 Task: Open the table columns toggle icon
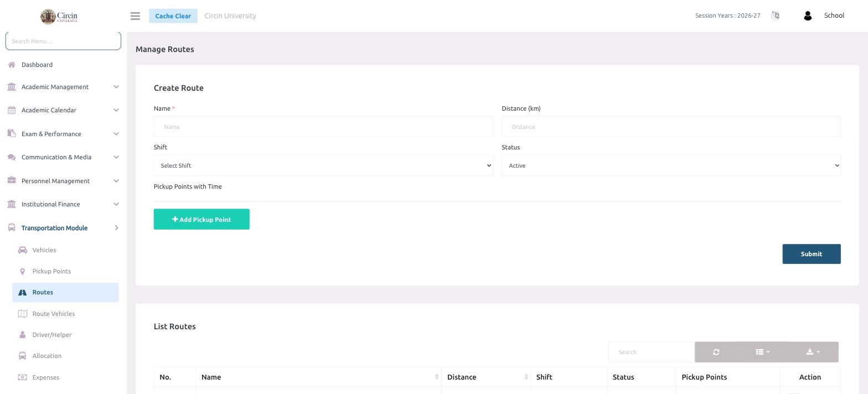763,352
